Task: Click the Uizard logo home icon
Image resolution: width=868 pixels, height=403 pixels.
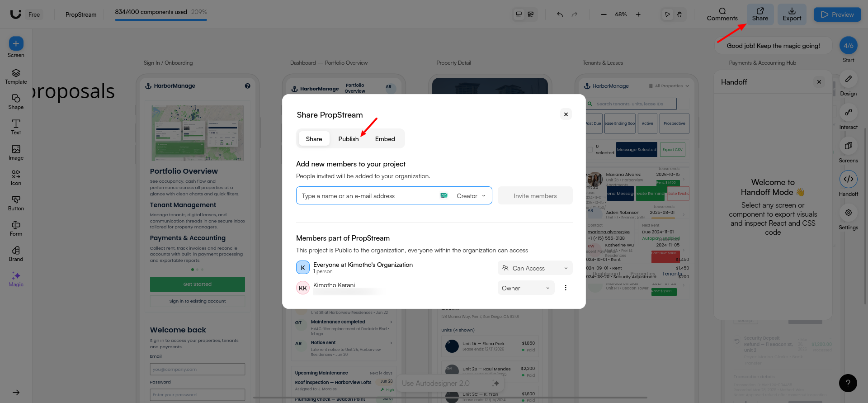Action: 16,14
